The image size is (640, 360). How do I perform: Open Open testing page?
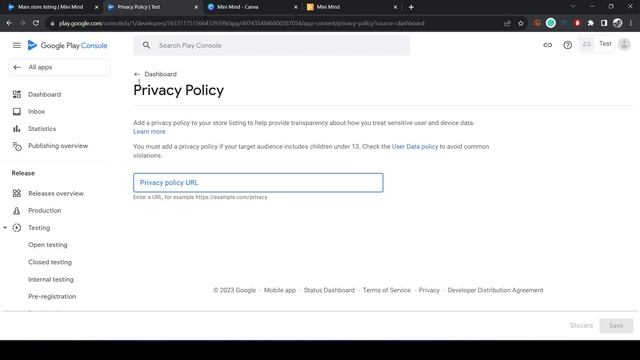click(48, 245)
